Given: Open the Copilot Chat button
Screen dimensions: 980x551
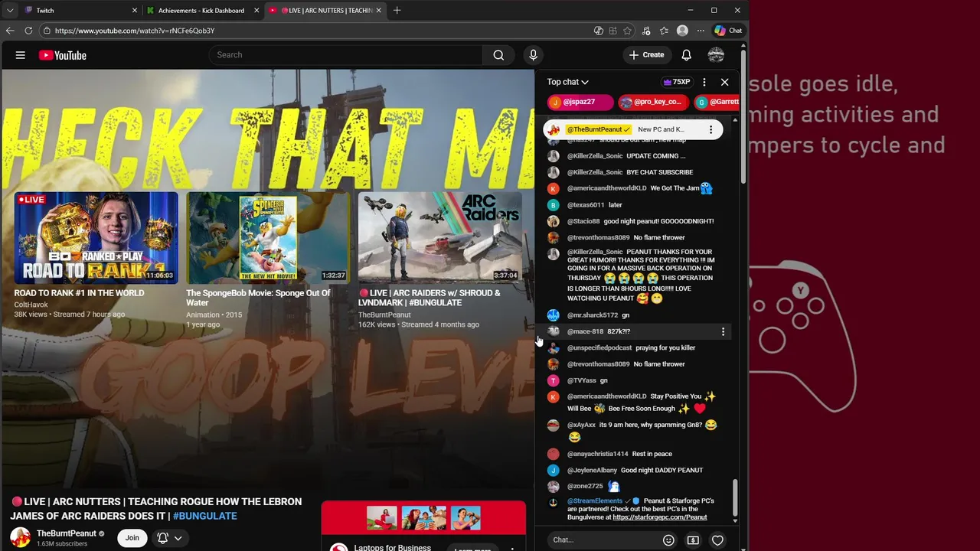Looking at the screenshot, I should point(728,31).
